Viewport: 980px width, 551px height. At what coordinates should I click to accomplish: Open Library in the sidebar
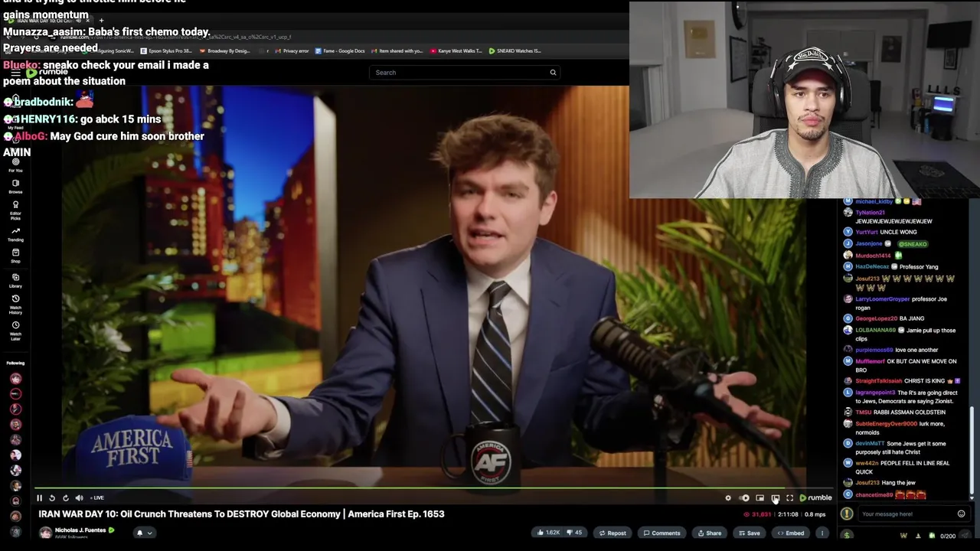pos(15,280)
